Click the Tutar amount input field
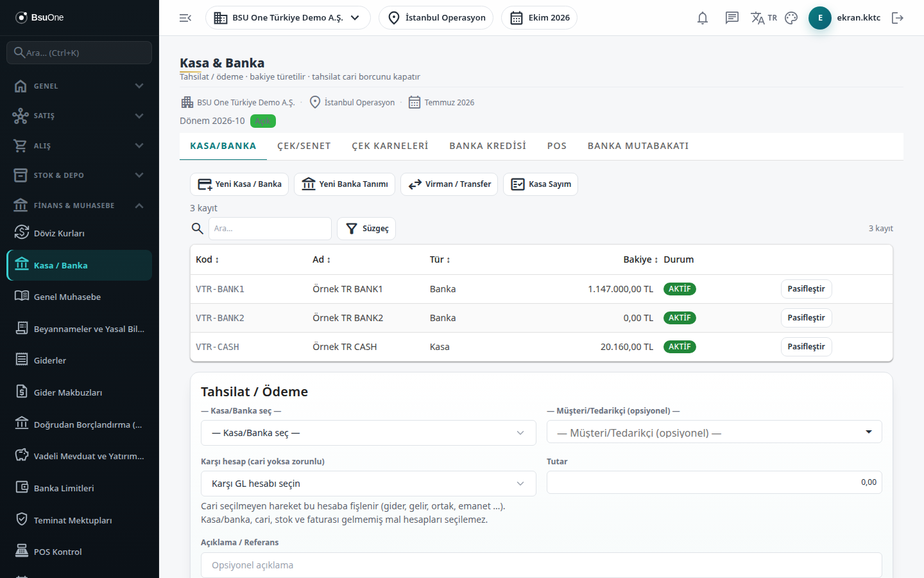The height and width of the screenshot is (578, 924). pos(714,482)
